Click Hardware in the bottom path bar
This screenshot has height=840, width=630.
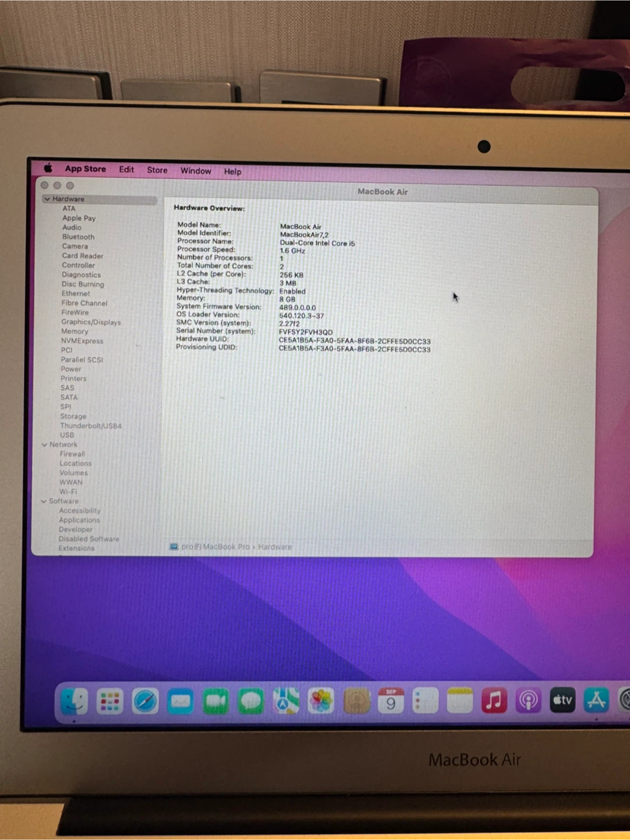(x=275, y=547)
